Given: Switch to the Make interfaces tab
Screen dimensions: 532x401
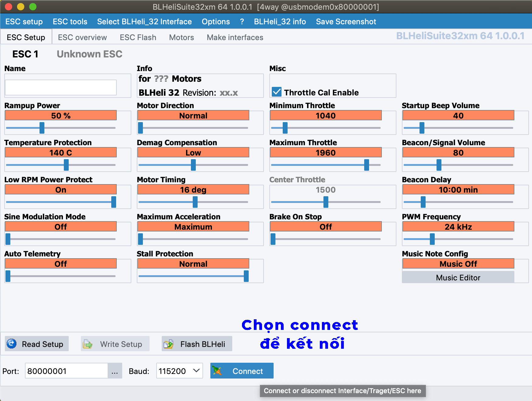Looking at the screenshot, I should tap(235, 37).
